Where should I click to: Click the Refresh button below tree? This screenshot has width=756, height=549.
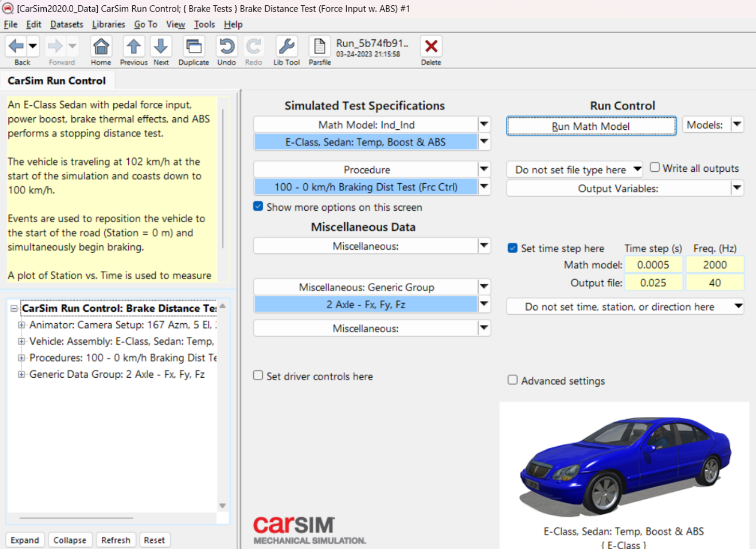pyautogui.click(x=116, y=540)
